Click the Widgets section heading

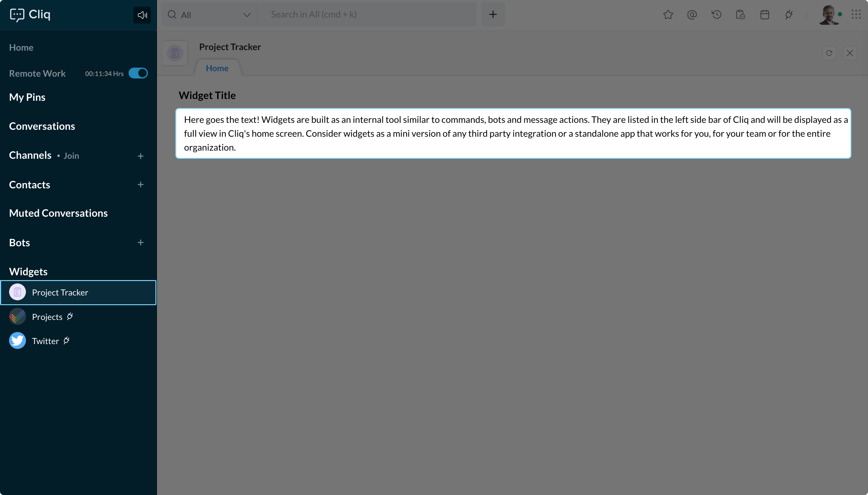[x=28, y=271]
